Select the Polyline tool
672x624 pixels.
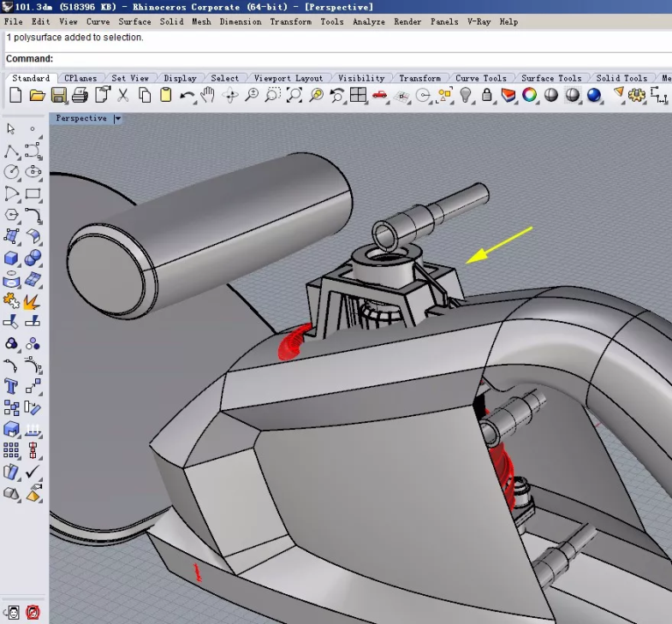(x=12, y=152)
